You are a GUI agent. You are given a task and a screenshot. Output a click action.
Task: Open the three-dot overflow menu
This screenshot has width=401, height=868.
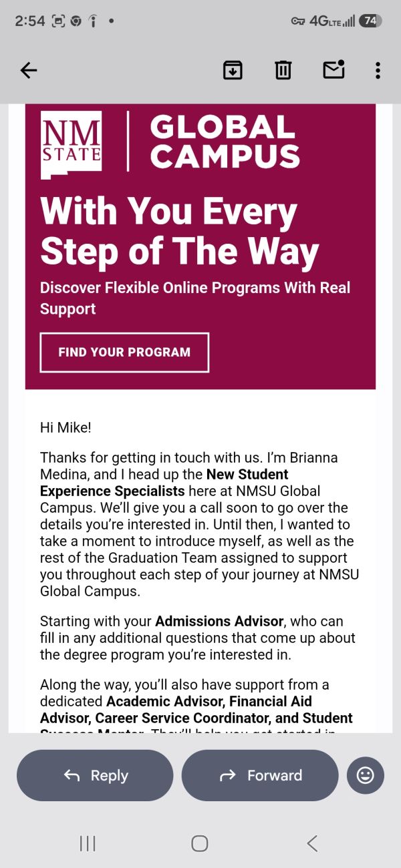coord(378,70)
